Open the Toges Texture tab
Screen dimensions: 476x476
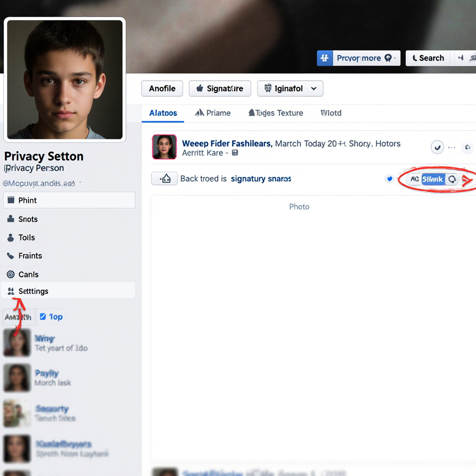(x=276, y=113)
